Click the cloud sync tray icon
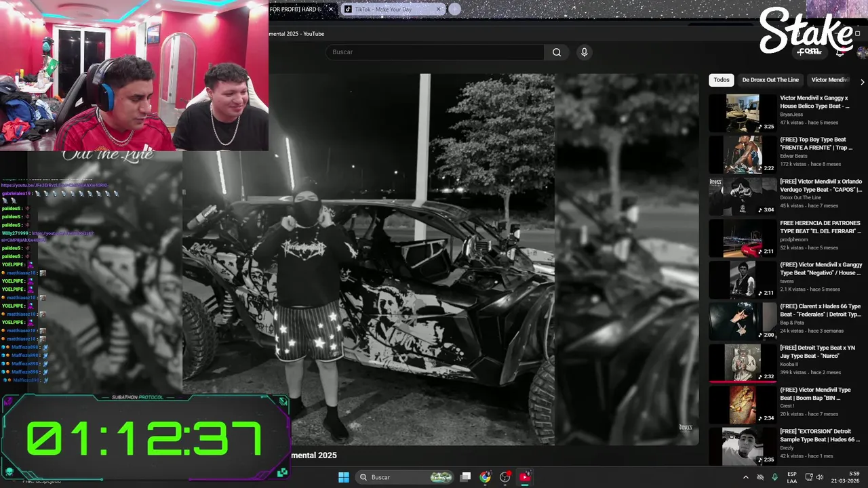This screenshot has width=868, height=488. 760,477
